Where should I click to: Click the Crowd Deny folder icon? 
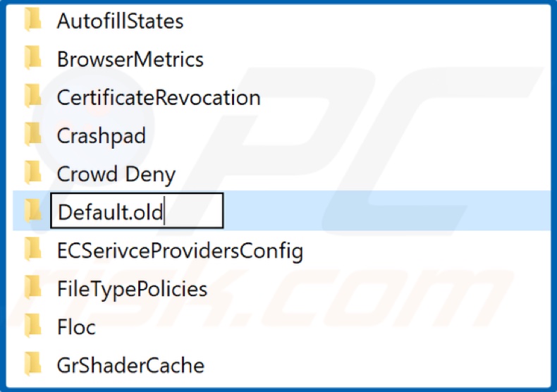(33, 173)
